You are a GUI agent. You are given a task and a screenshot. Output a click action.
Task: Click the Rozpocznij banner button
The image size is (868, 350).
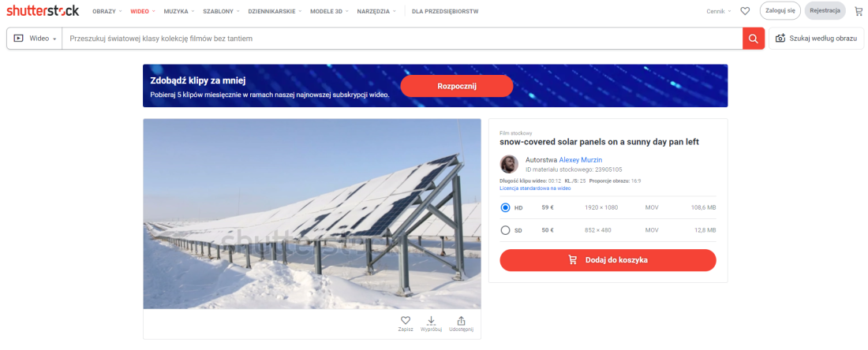click(457, 86)
